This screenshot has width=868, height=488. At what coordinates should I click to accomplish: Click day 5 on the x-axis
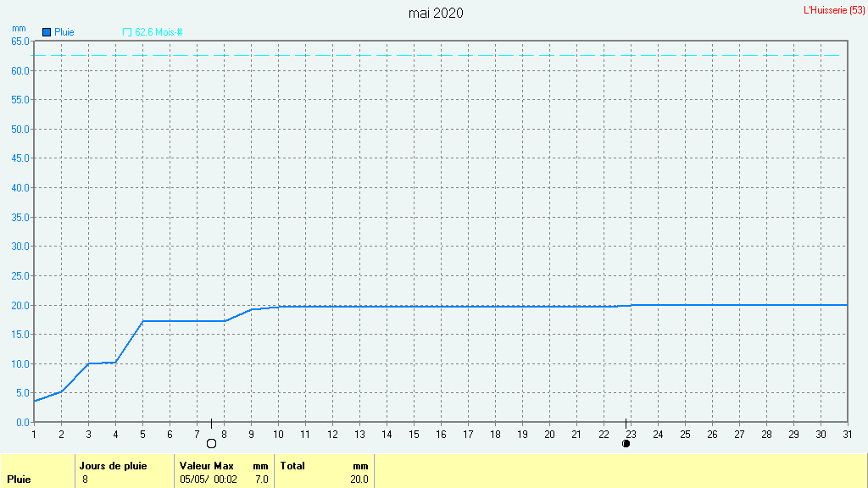tap(142, 435)
